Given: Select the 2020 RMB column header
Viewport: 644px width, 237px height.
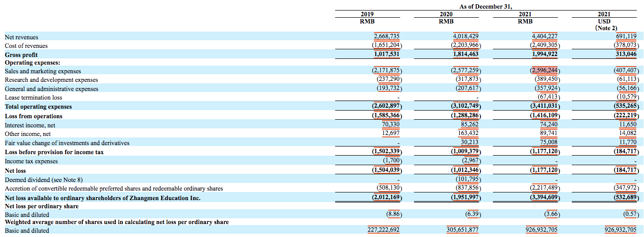Looking at the screenshot, I should (x=447, y=18).
